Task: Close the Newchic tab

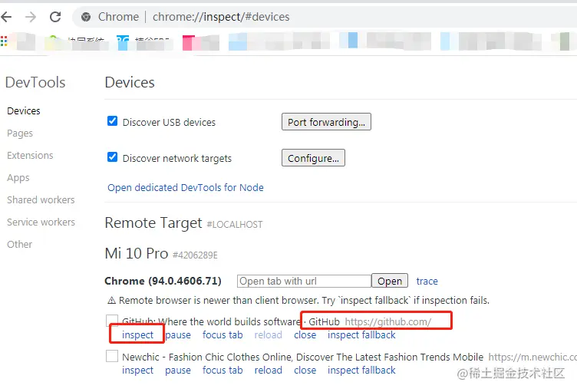Action: pos(305,371)
